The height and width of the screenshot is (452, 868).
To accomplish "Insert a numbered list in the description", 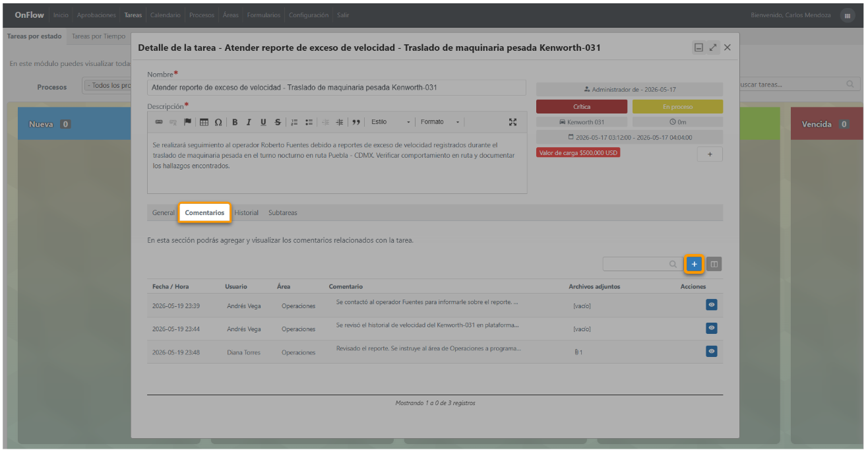I will tap(295, 122).
